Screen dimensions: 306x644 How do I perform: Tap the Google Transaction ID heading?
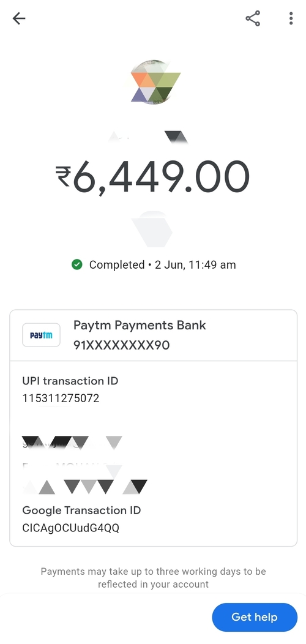coord(81,510)
